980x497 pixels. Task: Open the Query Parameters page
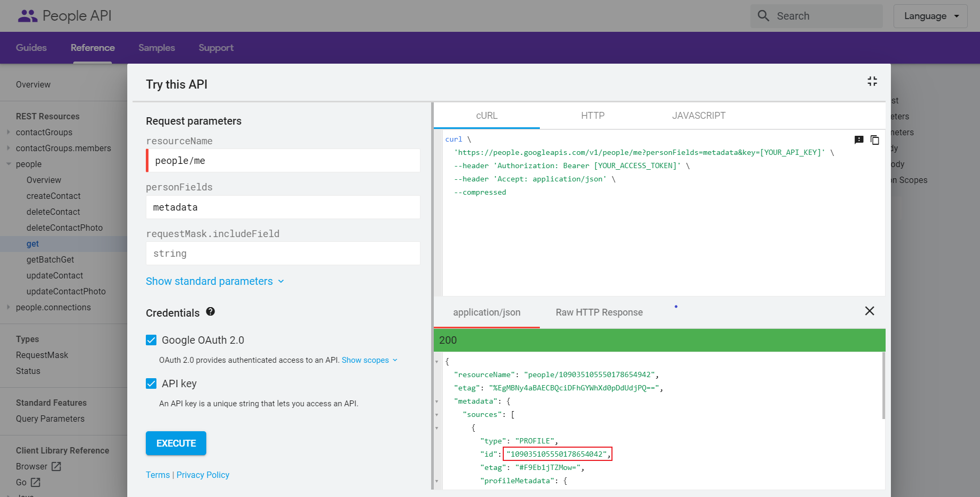50,418
